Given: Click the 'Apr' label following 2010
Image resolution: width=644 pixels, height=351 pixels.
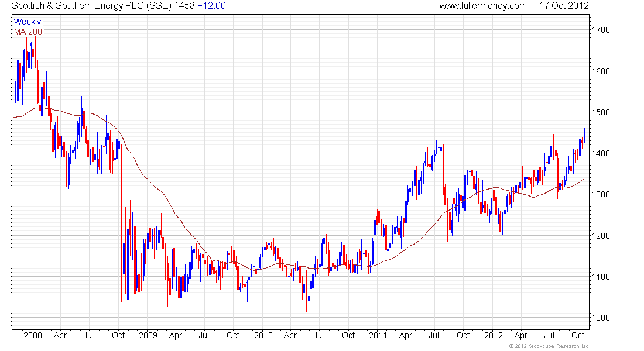Looking at the screenshot, I should click(x=290, y=336).
